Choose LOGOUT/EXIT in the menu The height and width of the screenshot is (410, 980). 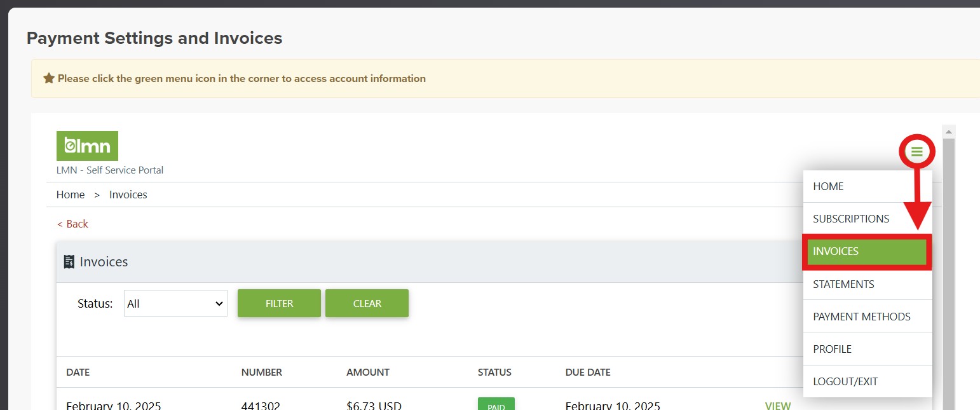coord(868,381)
